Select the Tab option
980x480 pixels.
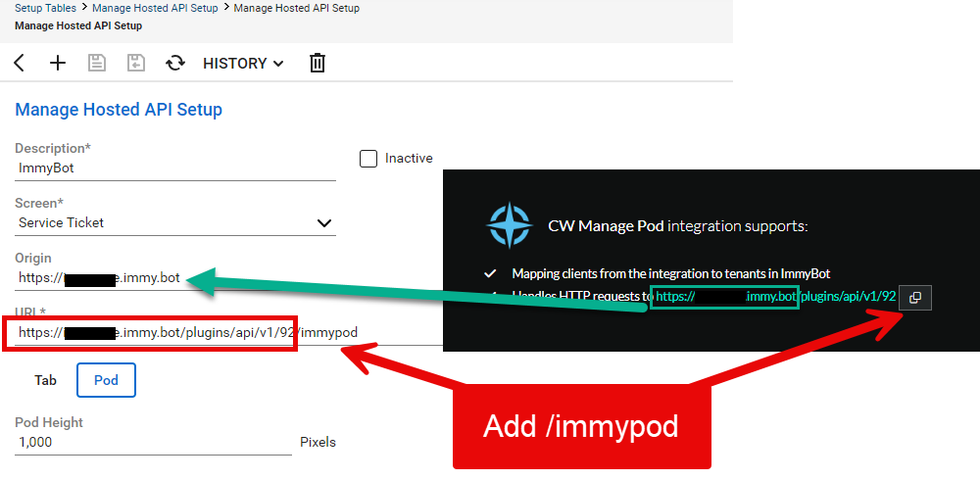[46, 380]
